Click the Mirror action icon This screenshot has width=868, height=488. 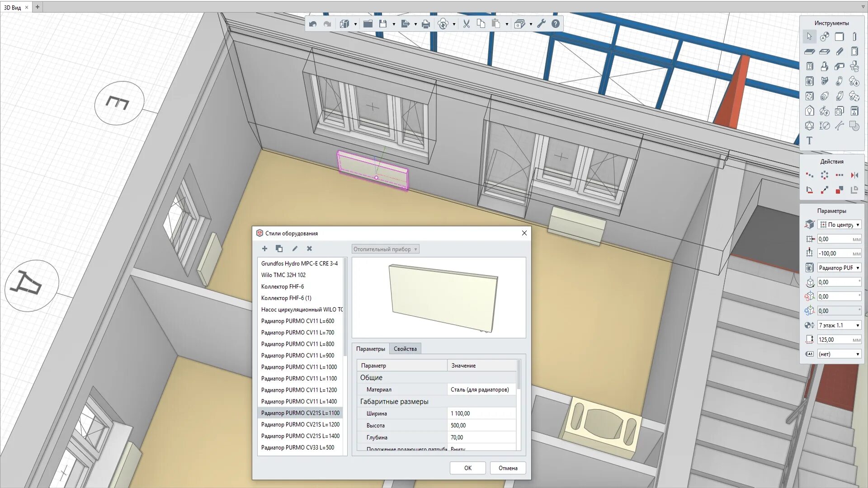854,175
